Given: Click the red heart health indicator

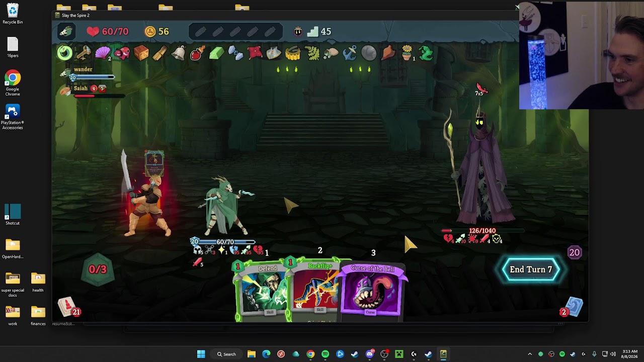Looking at the screenshot, I should pyautogui.click(x=107, y=31).
